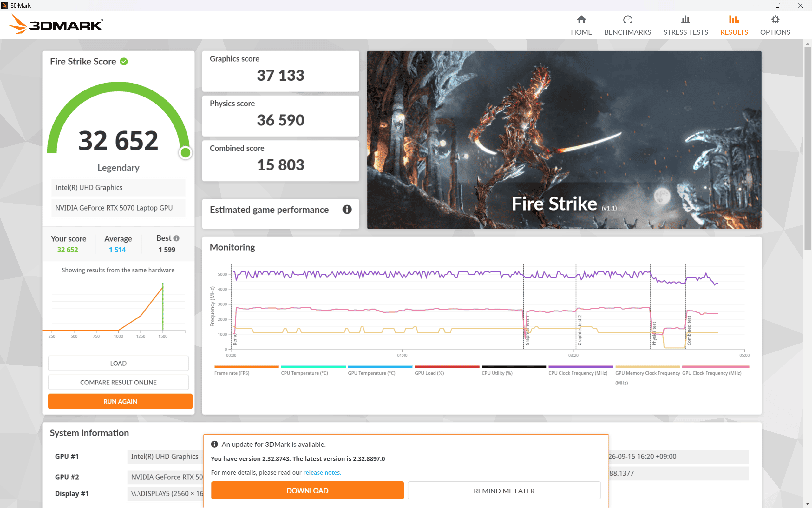
Task: Click the vertical scrollbar thumb
Action: (807, 149)
